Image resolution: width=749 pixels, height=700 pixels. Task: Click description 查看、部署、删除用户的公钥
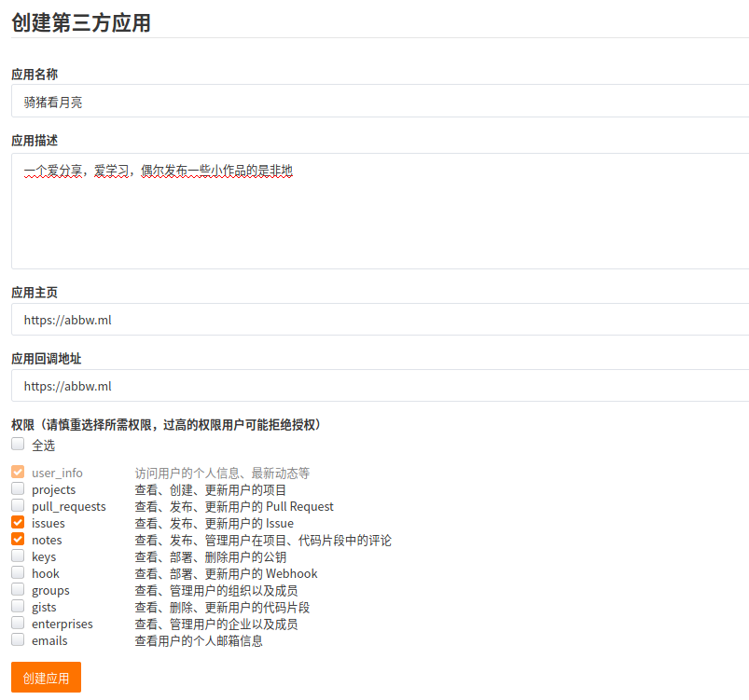[211, 557]
